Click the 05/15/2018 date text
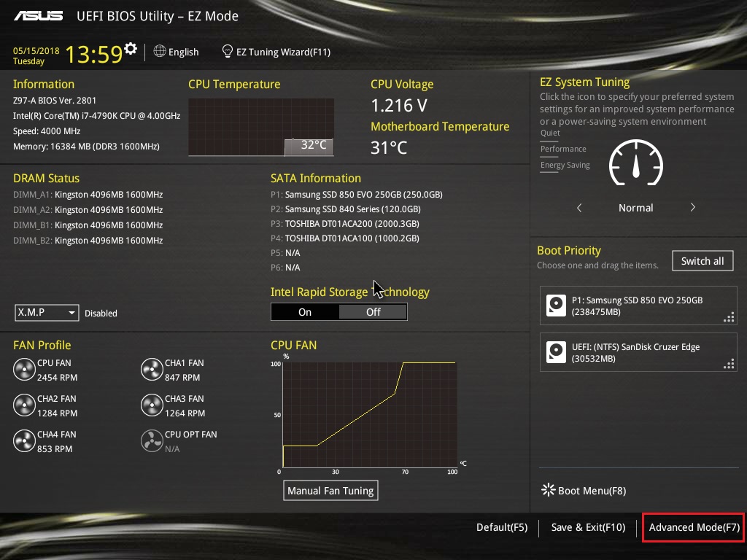Image resolution: width=747 pixels, height=560 pixels. pyautogui.click(x=36, y=50)
